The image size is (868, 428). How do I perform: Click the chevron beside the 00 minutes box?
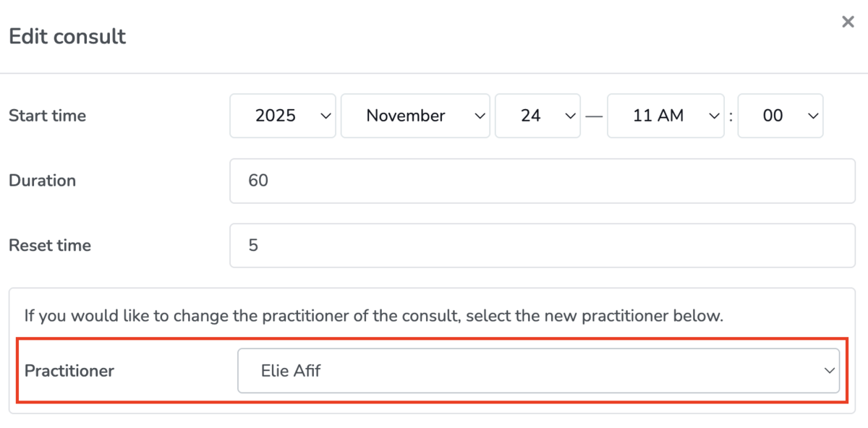click(x=812, y=116)
